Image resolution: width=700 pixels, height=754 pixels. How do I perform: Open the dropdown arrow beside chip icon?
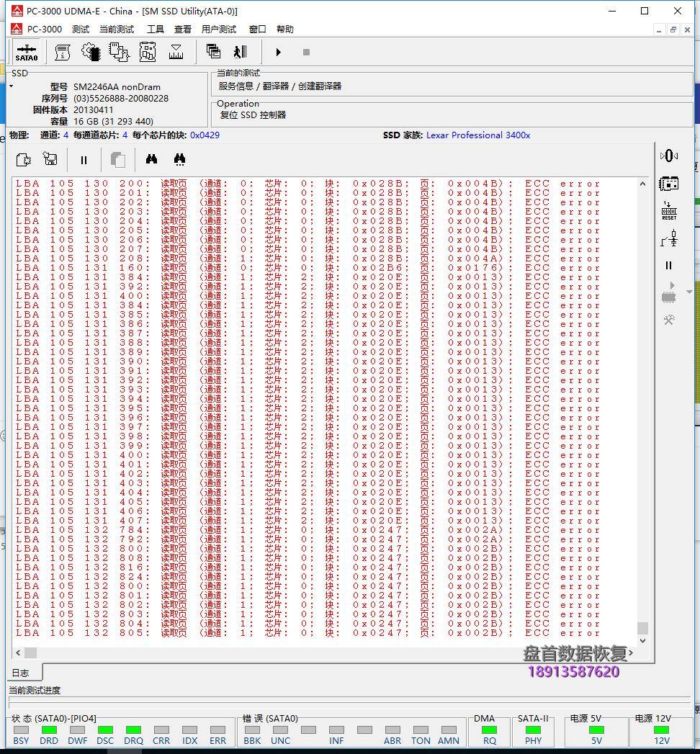[689, 292]
